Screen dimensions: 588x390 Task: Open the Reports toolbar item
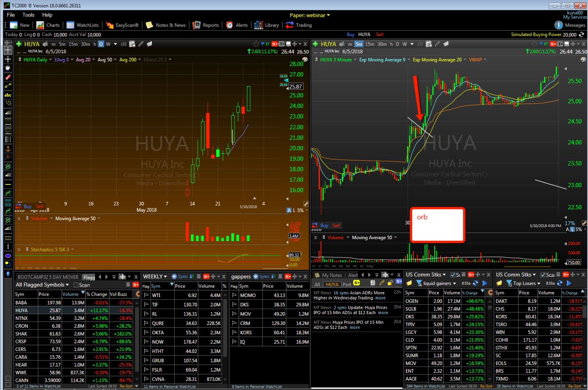[x=206, y=25]
